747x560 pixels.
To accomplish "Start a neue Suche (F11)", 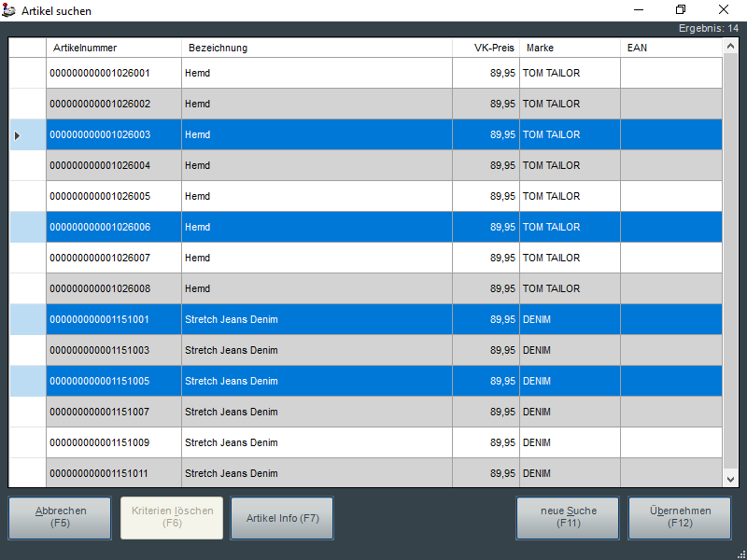I will pyautogui.click(x=568, y=518).
